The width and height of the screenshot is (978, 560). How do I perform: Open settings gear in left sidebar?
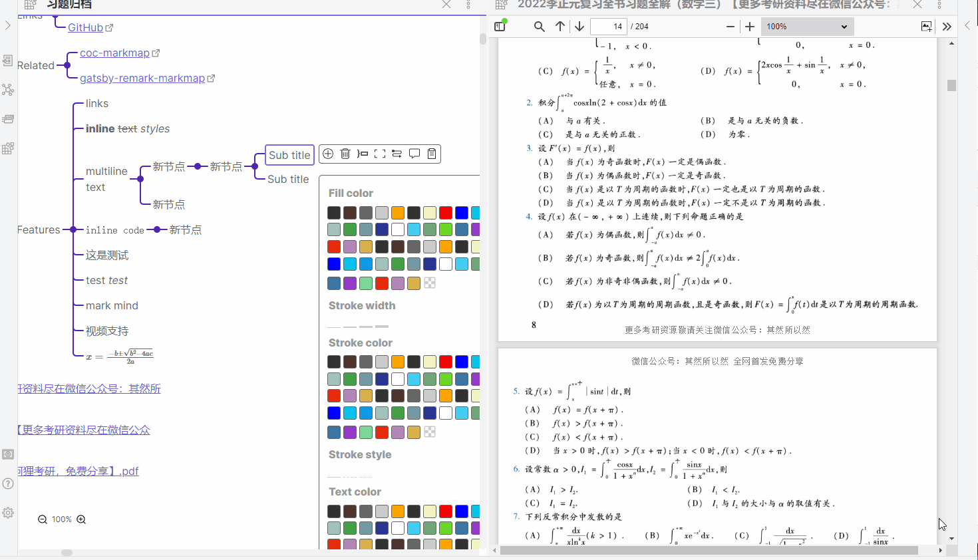point(8,513)
